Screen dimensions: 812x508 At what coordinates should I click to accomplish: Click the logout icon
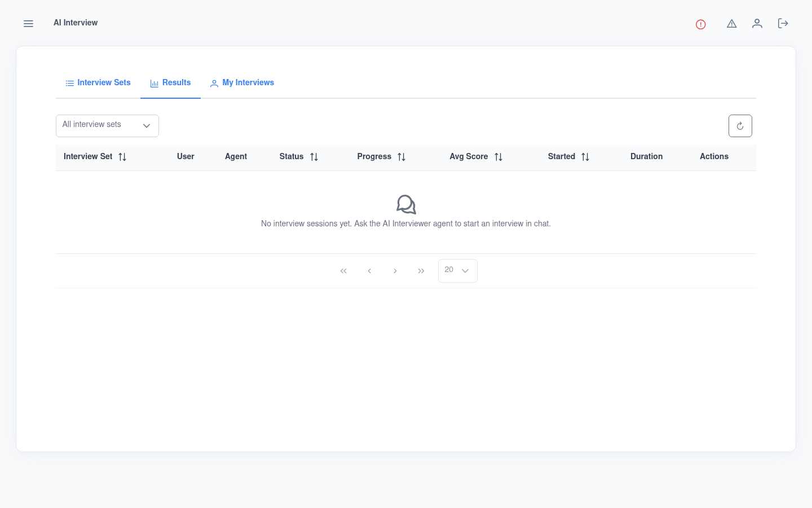[783, 23]
